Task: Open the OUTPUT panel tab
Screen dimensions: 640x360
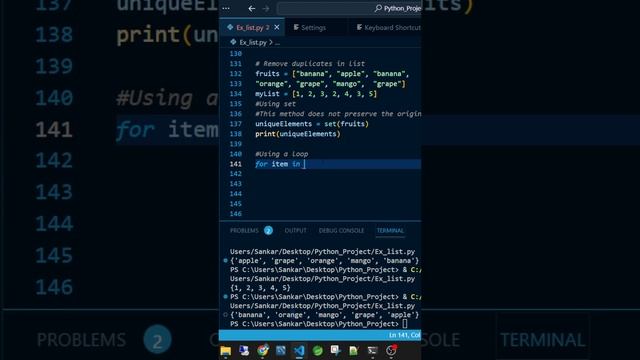Action: point(296,231)
